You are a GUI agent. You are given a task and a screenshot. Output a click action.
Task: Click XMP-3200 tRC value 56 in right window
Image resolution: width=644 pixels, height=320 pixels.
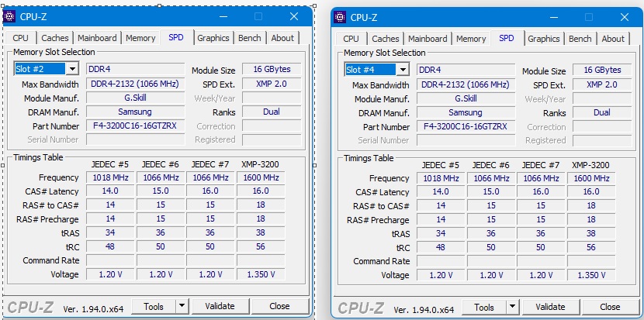[x=591, y=247]
